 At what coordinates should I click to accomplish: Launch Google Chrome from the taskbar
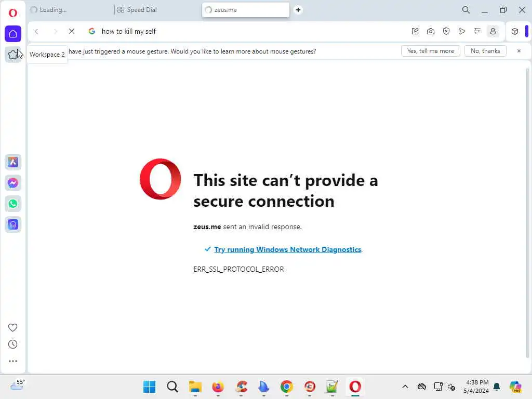pyautogui.click(x=286, y=387)
